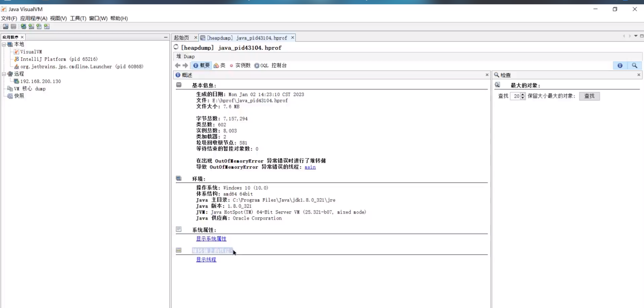The height and width of the screenshot is (308, 644).
Task: Open the 文件(F) menu
Action: click(9, 18)
